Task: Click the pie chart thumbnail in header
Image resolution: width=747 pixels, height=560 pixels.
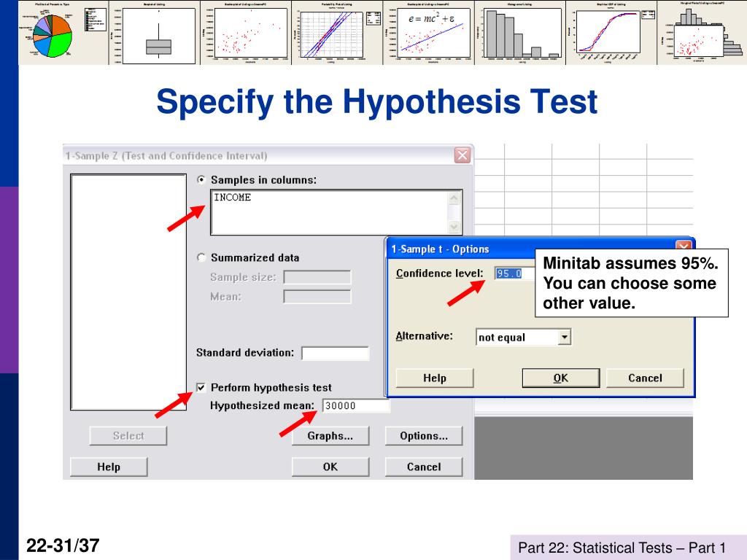Action: (x=63, y=32)
